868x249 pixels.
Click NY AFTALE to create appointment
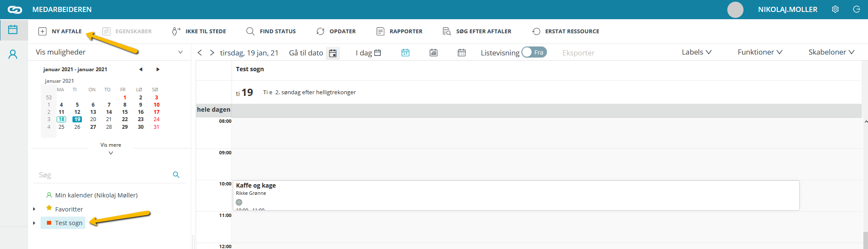60,31
